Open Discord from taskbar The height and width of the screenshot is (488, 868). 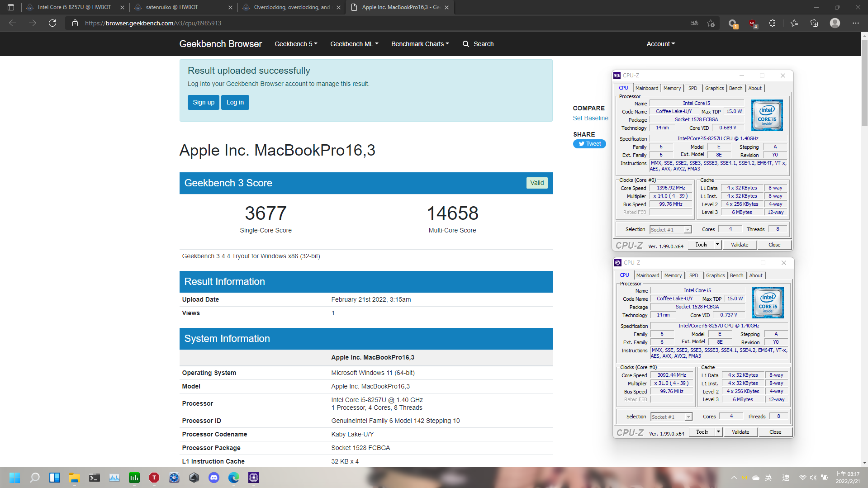pos(214,478)
